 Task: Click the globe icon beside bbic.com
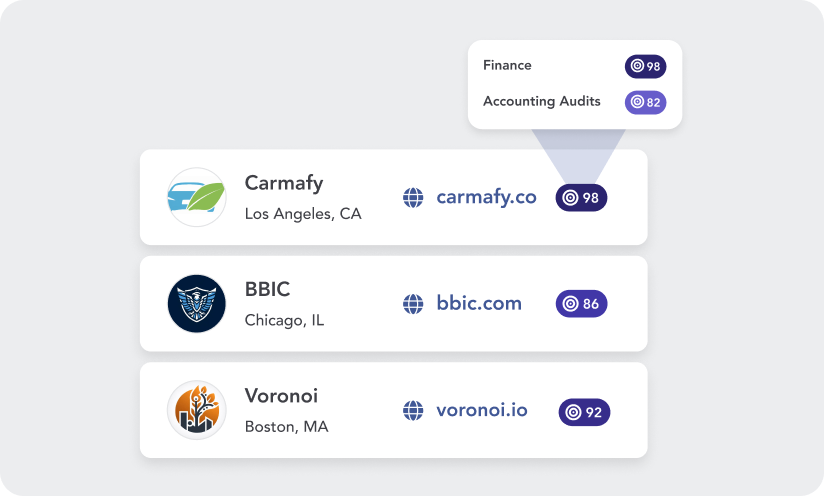tap(413, 304)
